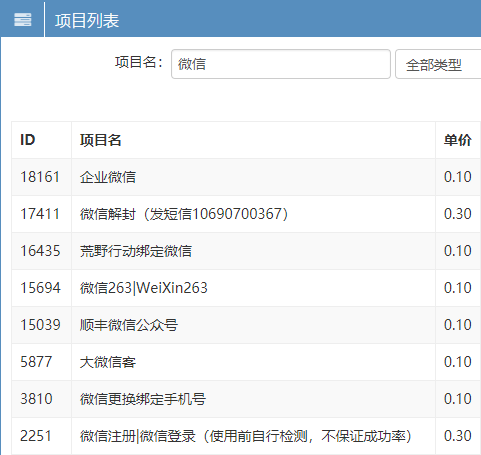
Task: Select project name 企业微信
Action: [x=108, y=177]
